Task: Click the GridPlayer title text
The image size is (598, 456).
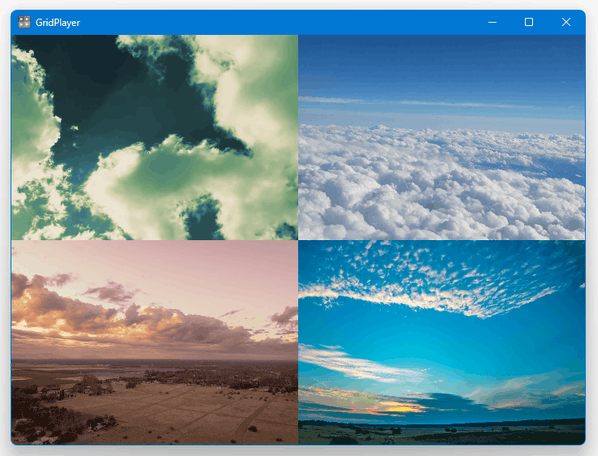Action: [x=58, y=22]
